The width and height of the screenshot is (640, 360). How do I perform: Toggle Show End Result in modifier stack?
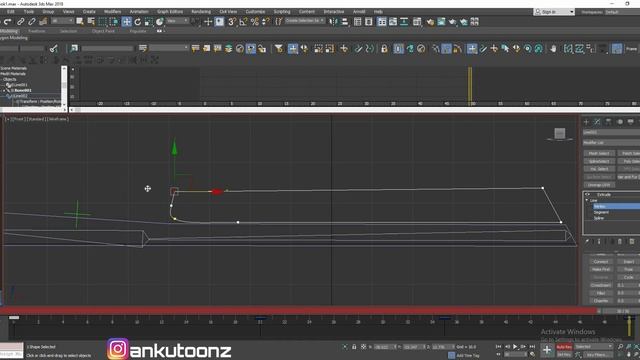(x=599, y=242)
